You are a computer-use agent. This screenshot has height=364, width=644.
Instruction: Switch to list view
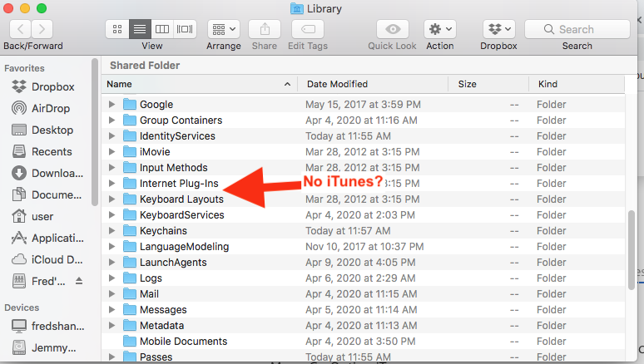click(x=140, y=29)
